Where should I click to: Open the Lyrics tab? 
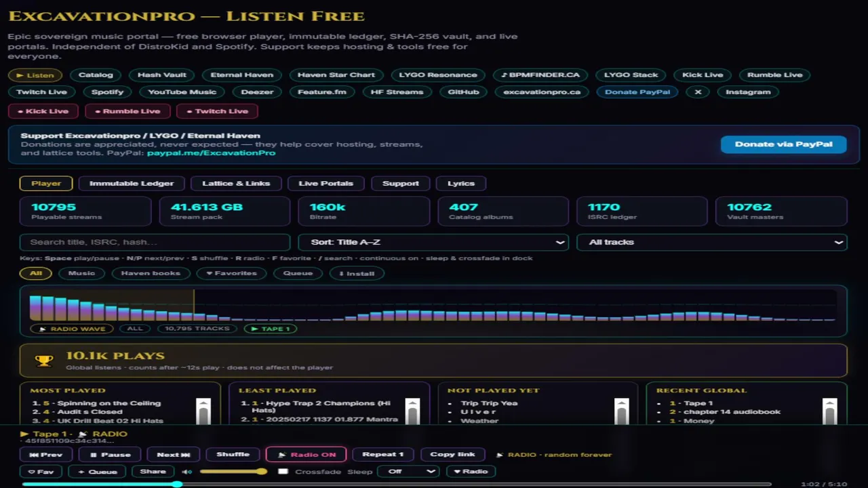(x=461, y=184)
